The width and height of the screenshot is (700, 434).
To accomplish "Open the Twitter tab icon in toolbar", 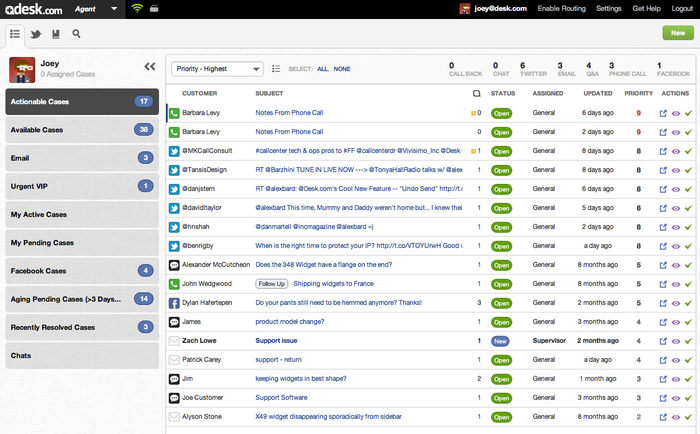I will click(35, 34).
